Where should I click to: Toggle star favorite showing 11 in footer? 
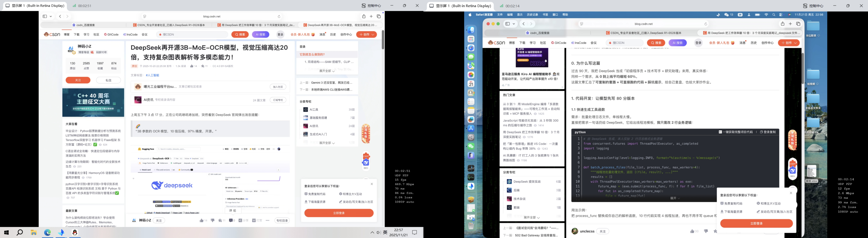coord(220,220)
